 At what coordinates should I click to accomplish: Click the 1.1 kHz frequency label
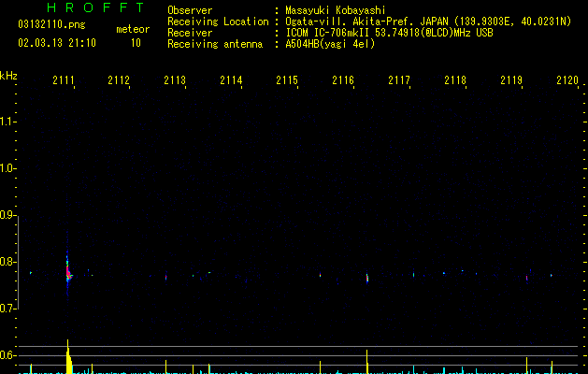pos(8,122)
